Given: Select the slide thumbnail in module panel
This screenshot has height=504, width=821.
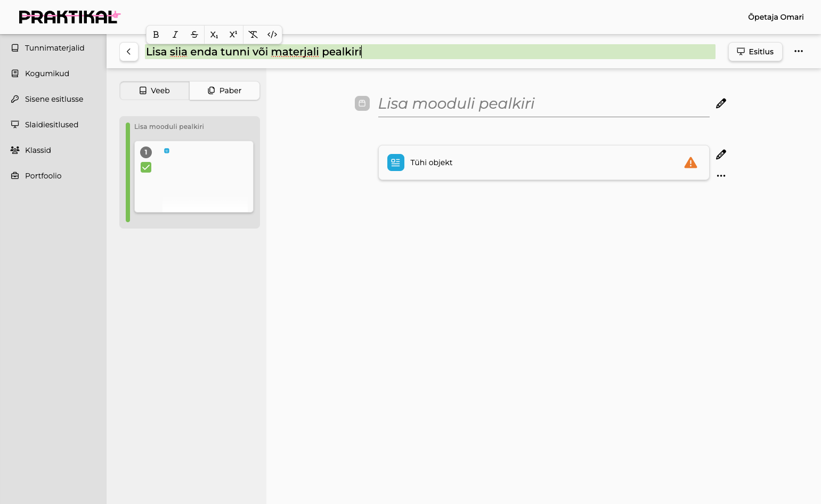Looking at the screenshot, I should coord(194,177).
